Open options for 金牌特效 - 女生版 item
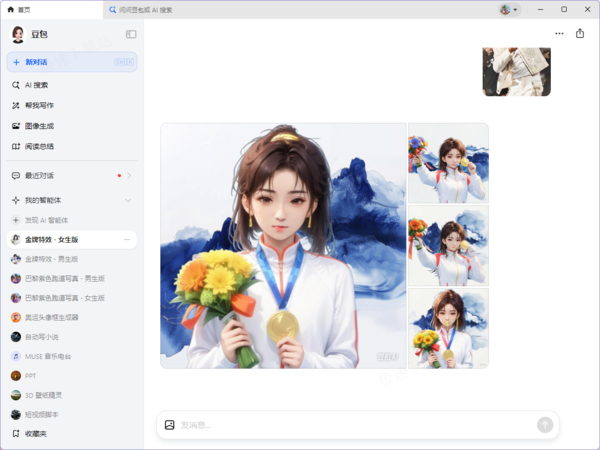 pos(127,240)
